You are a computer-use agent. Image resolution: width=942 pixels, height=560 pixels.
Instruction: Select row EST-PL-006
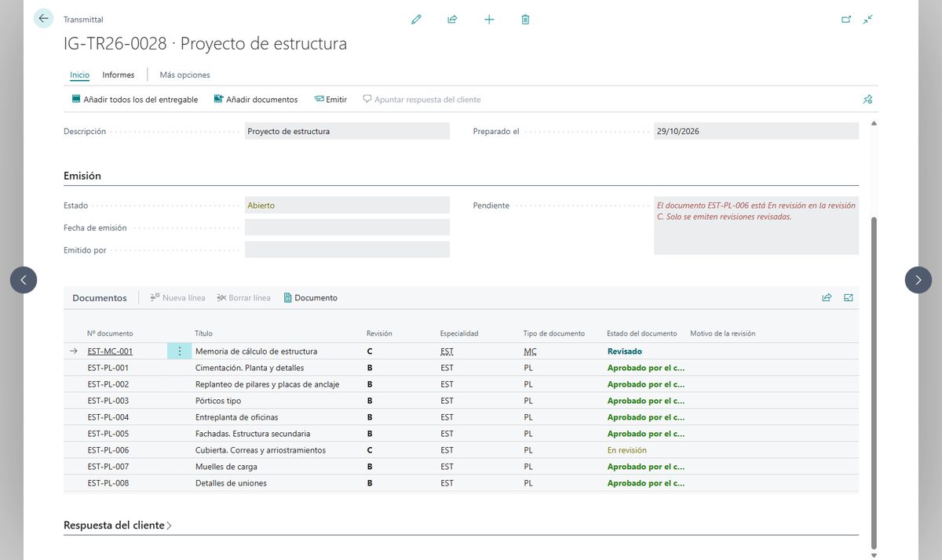pyautogui.click(x=462, y=450)
